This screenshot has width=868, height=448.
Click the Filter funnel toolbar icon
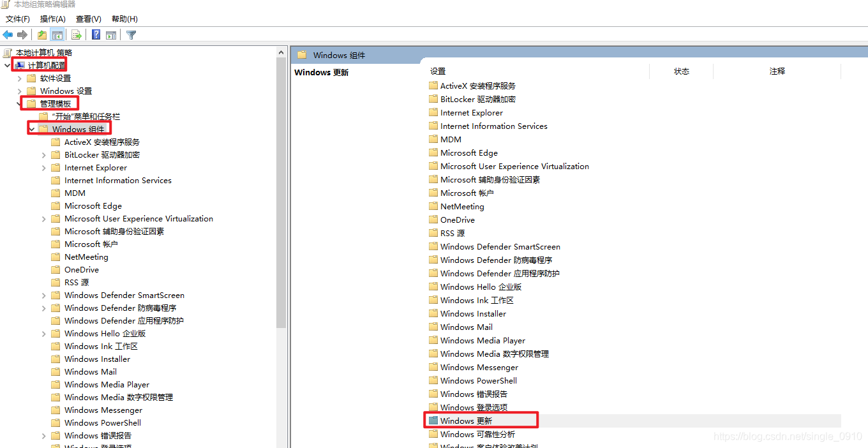(131, 34)
